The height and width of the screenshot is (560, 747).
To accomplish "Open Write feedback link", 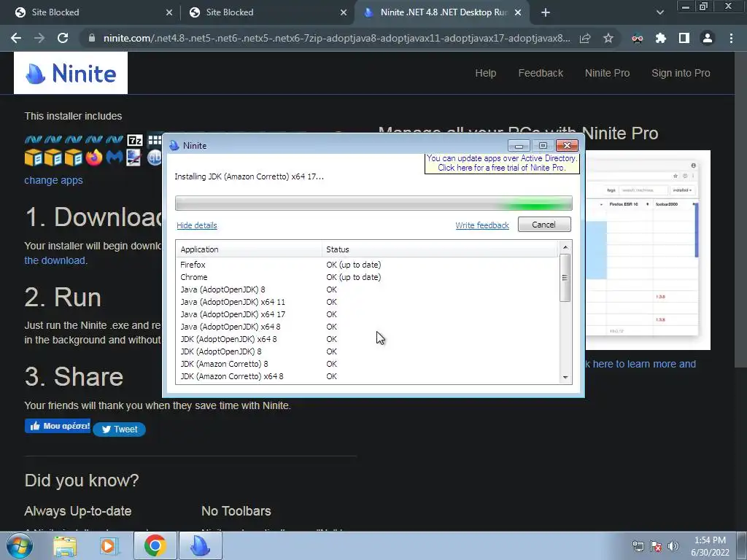I will point(482,225).
